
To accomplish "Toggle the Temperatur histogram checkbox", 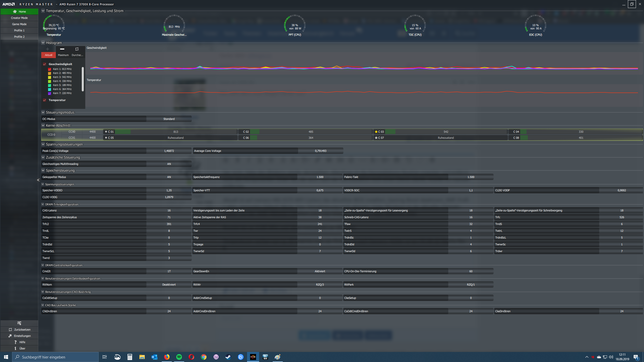I will click(45, 100).
